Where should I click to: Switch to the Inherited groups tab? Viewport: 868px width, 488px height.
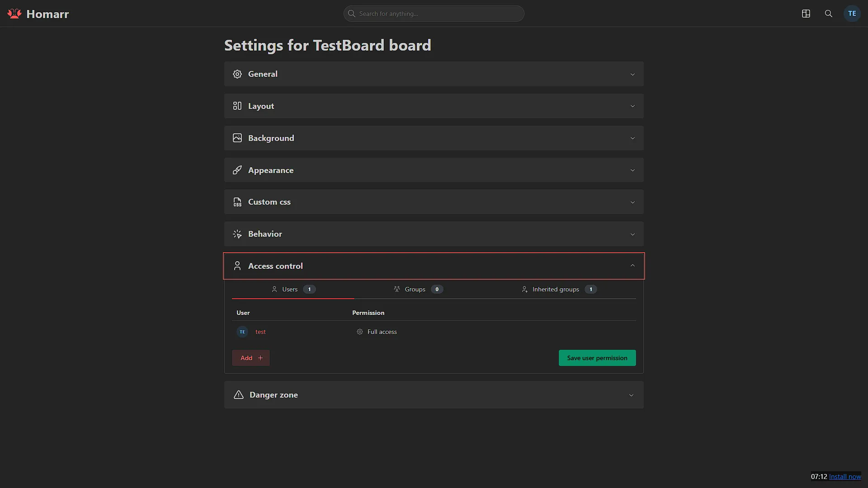559,289
